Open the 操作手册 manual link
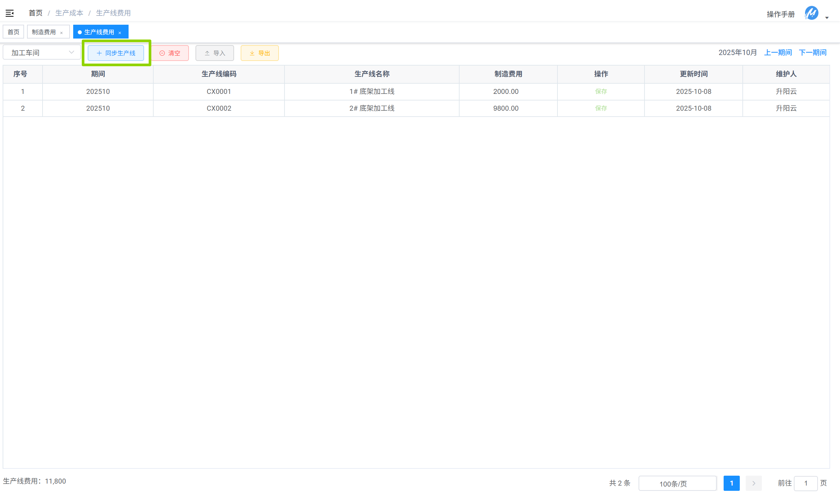840x504 pixels. (781, 14)
